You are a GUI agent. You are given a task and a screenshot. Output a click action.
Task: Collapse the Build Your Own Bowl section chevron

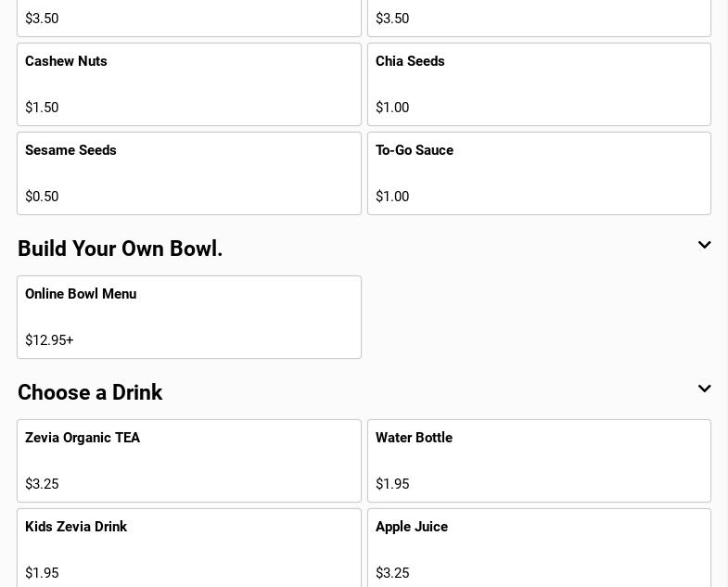pos(704,246)
